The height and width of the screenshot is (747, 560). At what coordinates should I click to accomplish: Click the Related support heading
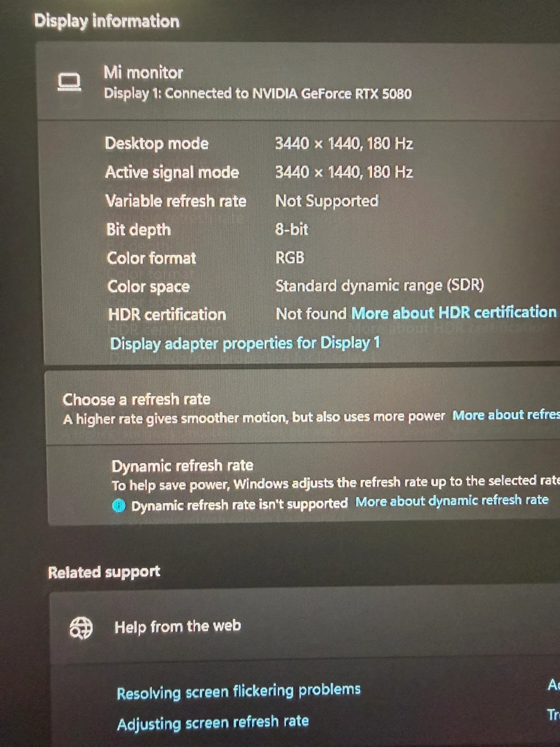pos(104,572)
